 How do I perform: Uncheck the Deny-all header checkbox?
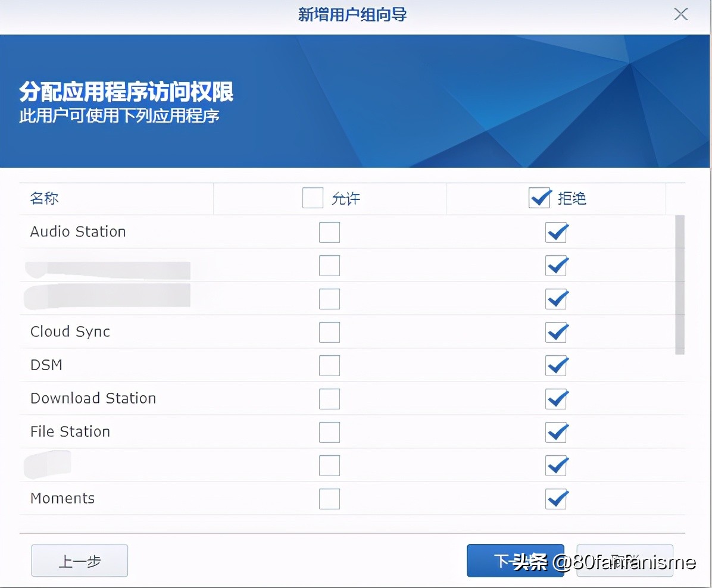click(539, 198)
